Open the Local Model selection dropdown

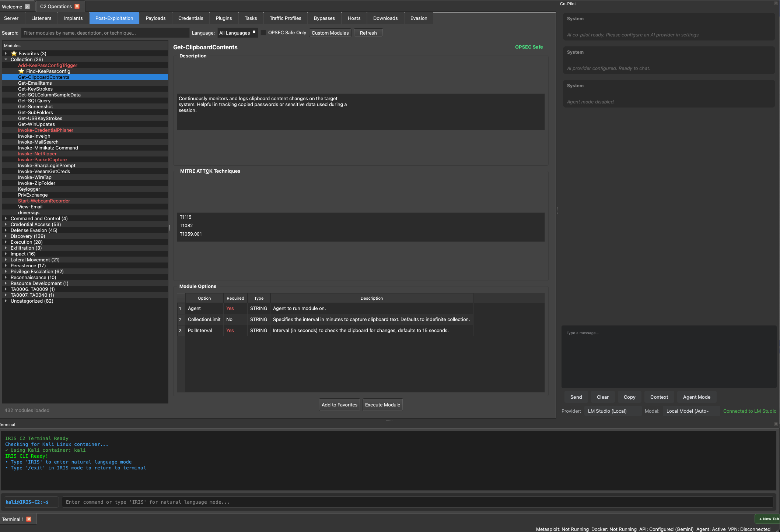tap(691, 411)
